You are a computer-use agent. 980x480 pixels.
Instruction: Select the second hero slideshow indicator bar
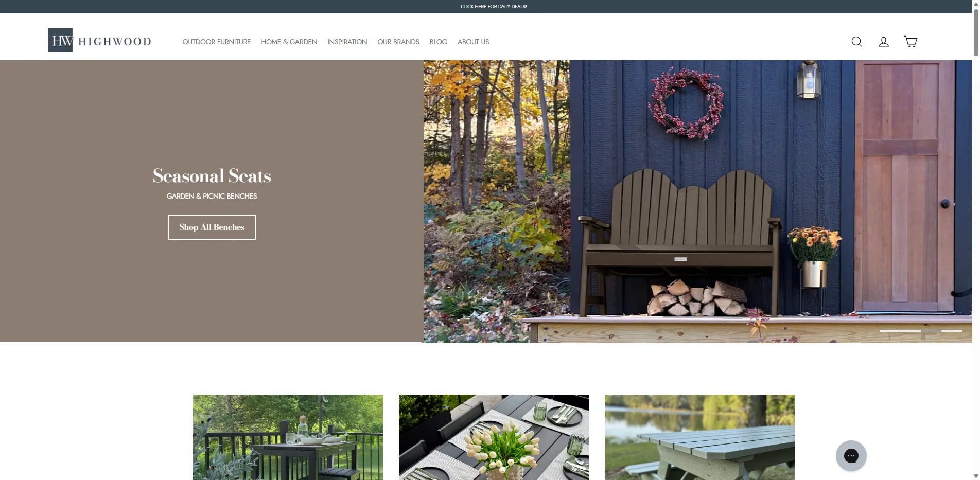952,331
